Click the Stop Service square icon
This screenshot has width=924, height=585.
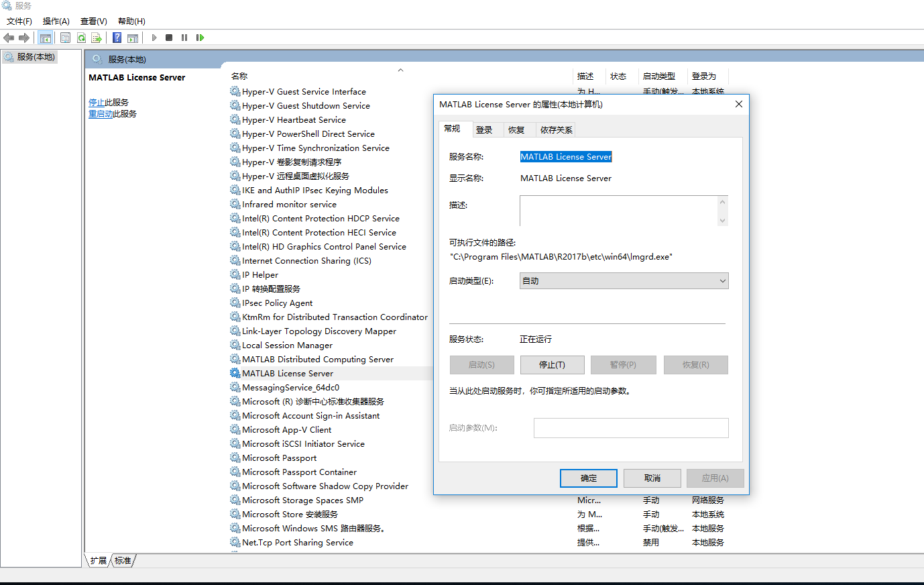[169, 38]
